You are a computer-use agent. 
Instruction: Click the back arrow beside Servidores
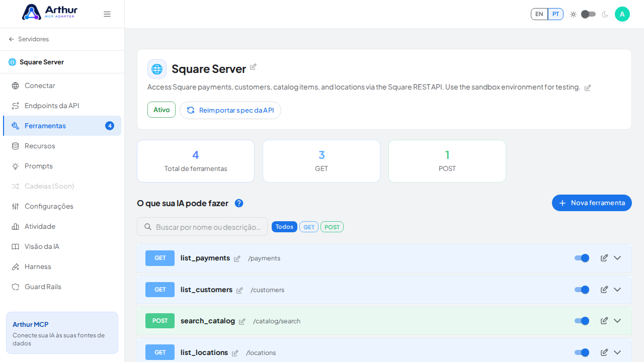[x=12, y=39]
